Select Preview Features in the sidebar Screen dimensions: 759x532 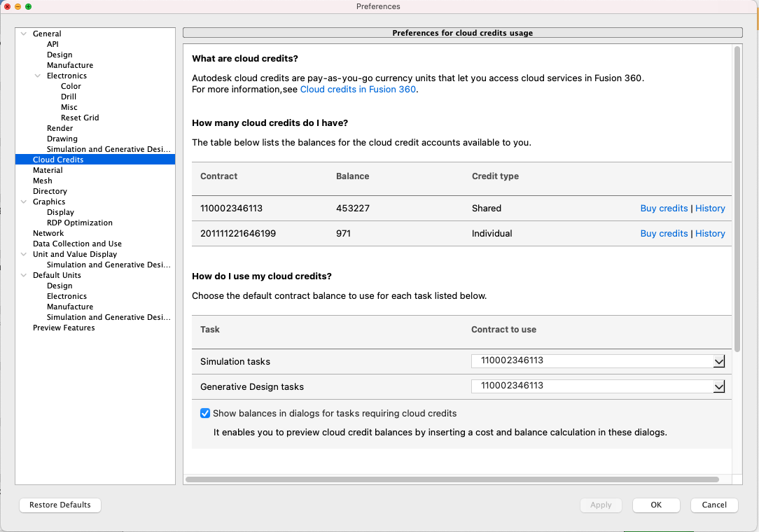64,328
